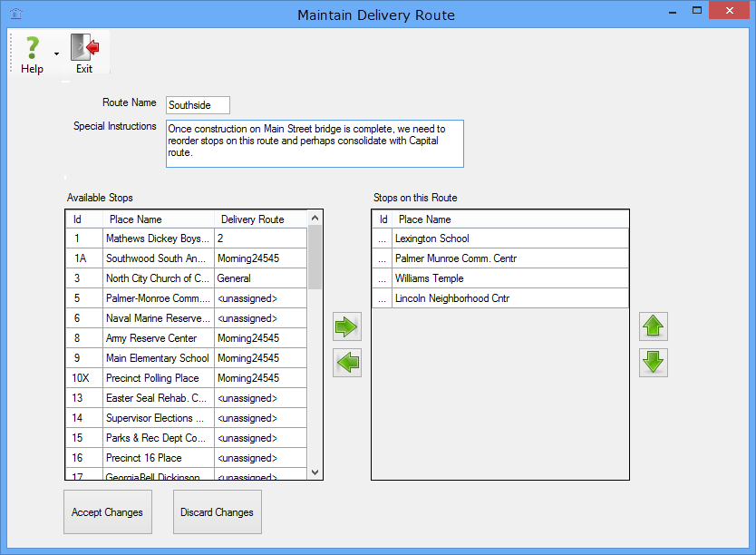Click the left arrow to remove stop
The height and width of the screenshot is (555, 756).
(x=346, y=363)
